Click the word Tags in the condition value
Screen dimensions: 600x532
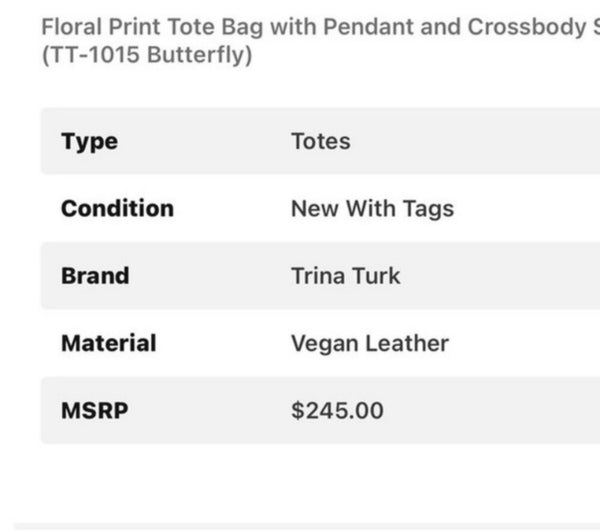428,210
